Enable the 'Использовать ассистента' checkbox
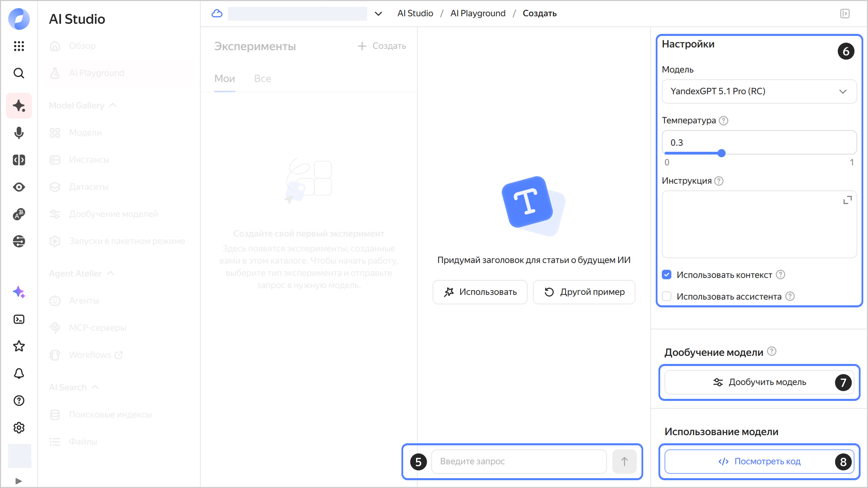The height and width of the screenshot is (488, 868). point(667,296)
